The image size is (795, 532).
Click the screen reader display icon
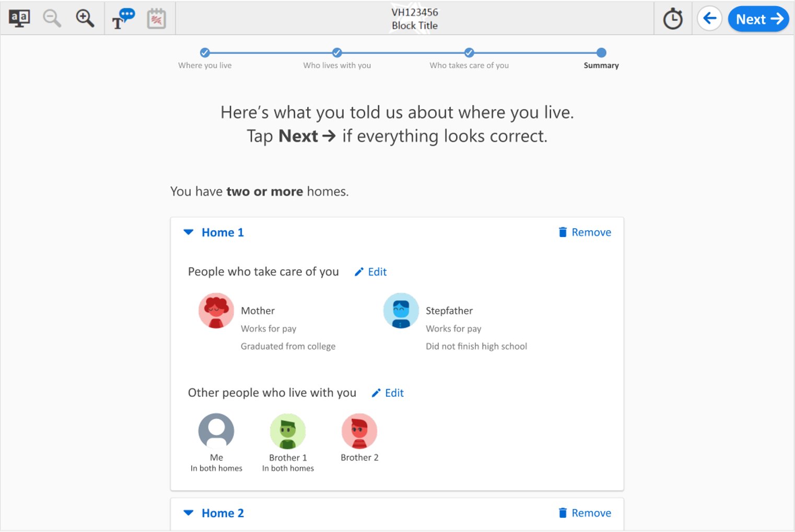19,19
